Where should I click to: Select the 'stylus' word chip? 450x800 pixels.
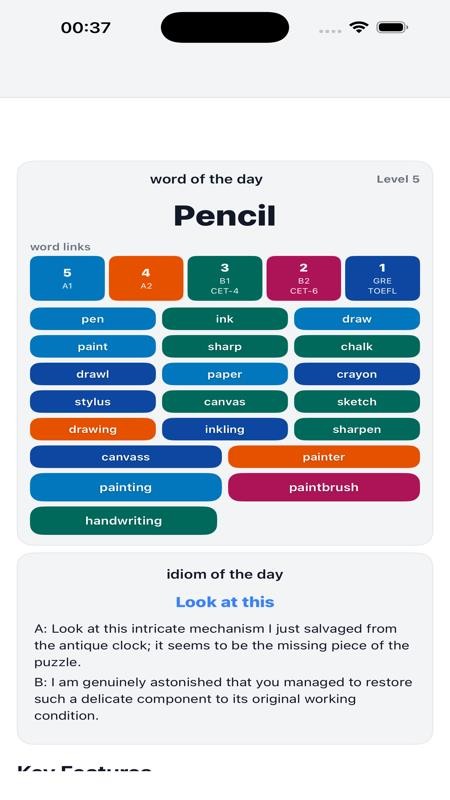click(x=93, y=402)
